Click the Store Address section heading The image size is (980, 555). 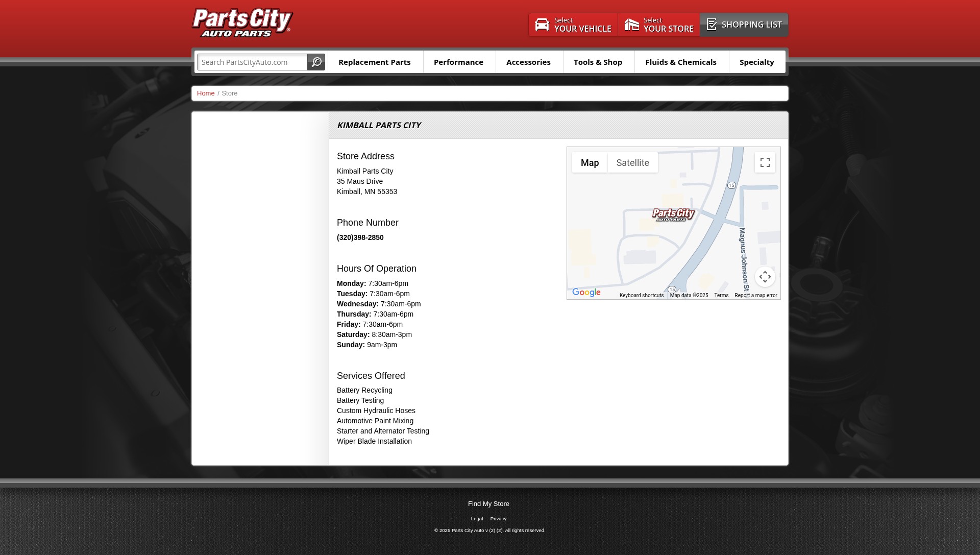pyautogui.click(x=365, y=156)
